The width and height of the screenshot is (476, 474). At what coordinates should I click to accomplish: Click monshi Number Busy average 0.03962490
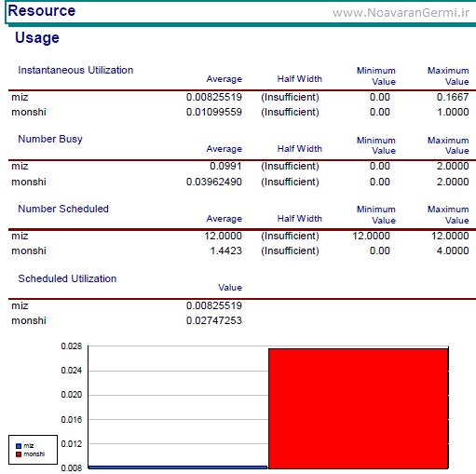click(214, 182)
